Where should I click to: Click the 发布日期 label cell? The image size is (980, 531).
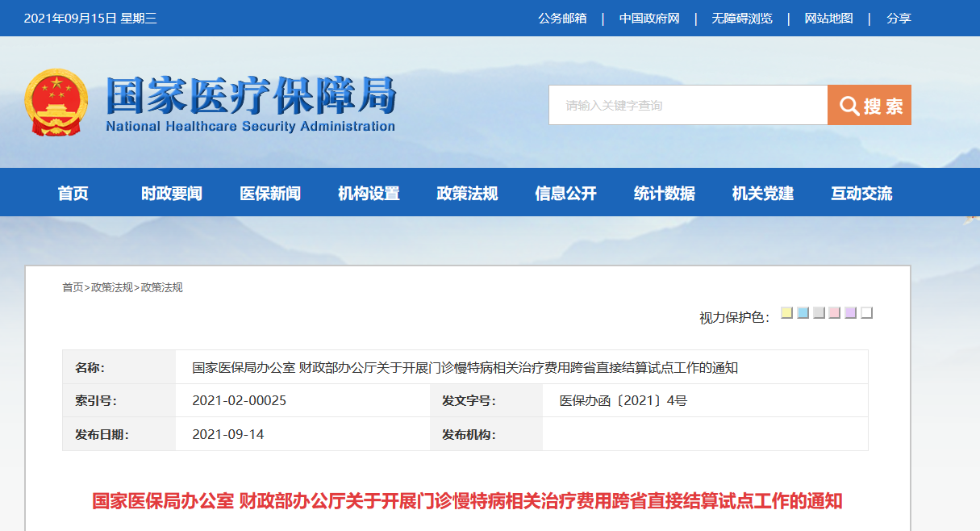(x=119, y=434)
